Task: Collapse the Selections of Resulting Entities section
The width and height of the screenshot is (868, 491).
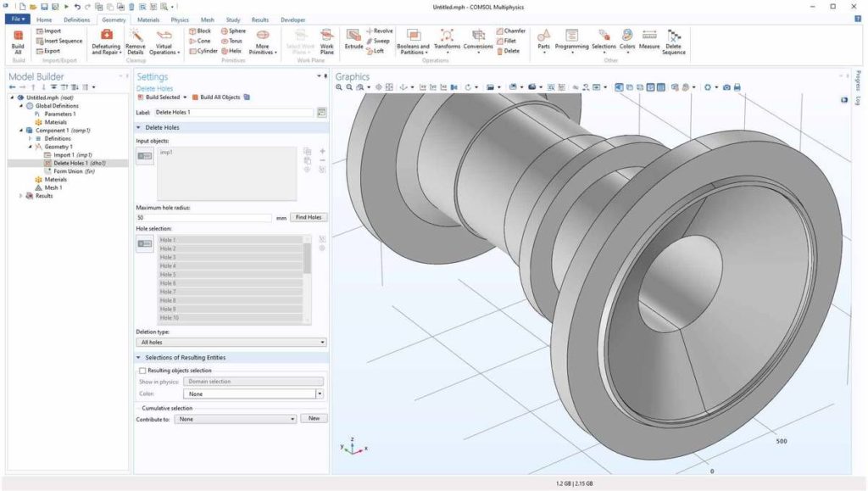Action: [x=139, y=357]
